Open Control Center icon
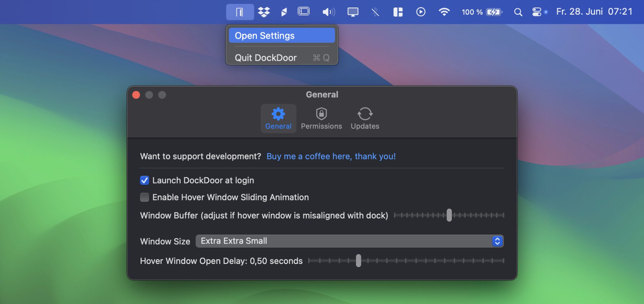This screenshot has width=644, height=304. pyautogui.click(x=537, y=12)
